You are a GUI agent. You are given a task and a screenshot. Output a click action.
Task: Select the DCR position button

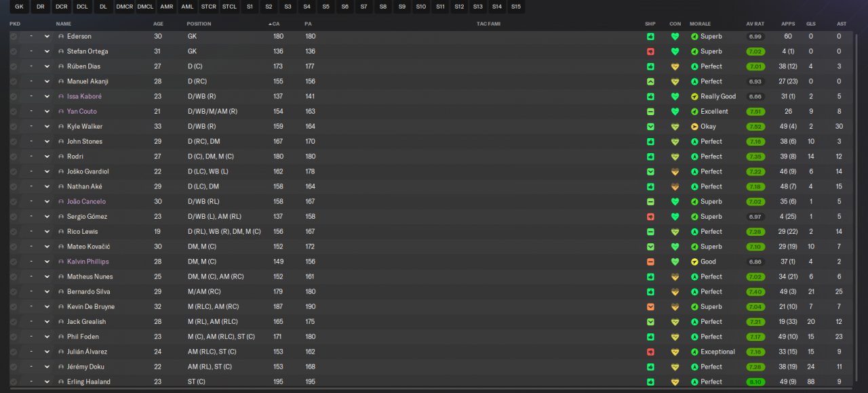coord(62,7)
